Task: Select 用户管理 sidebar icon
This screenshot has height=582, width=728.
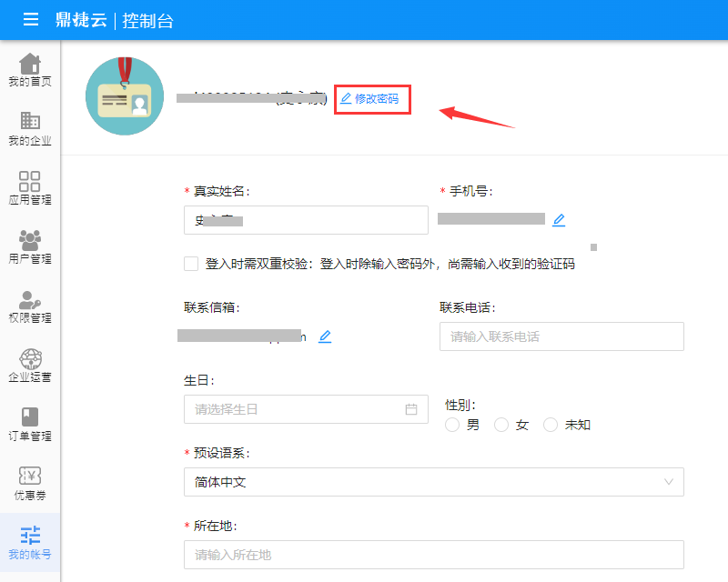Action: pos(30,247)
